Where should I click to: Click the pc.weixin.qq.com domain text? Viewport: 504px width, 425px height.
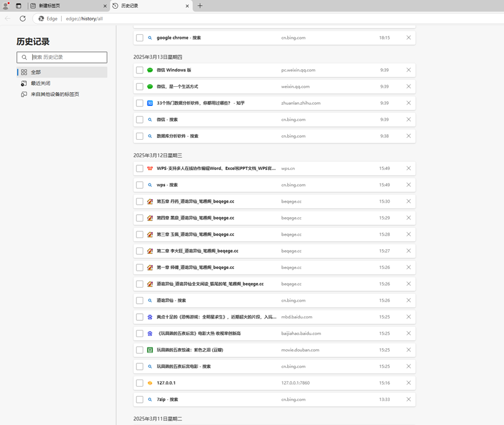point(298,70)
